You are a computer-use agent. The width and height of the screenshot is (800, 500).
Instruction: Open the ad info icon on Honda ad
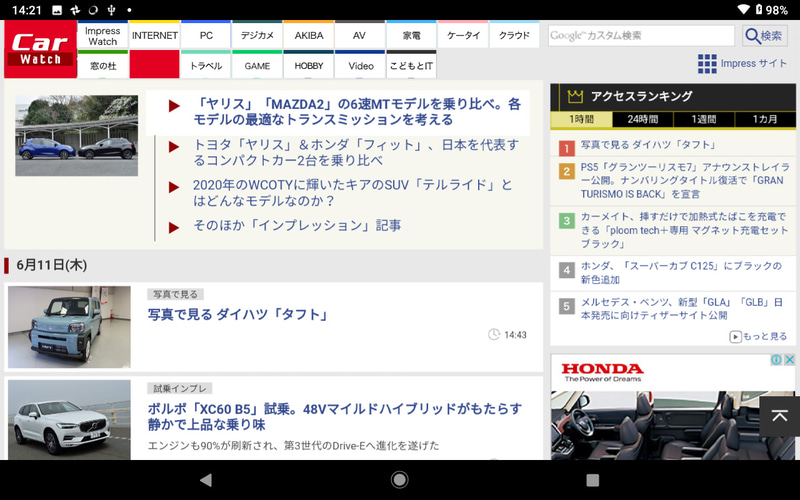777,360
